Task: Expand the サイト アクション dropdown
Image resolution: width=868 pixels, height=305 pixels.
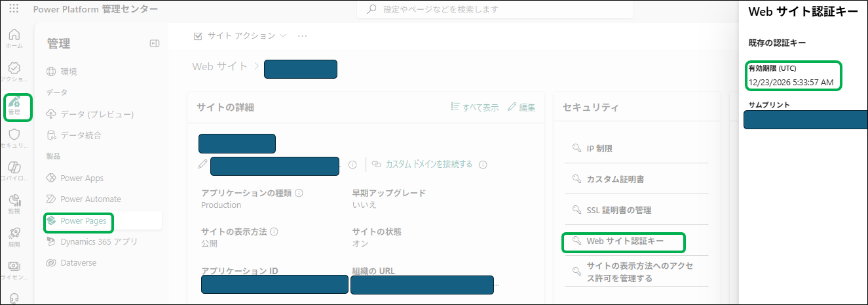Action: click(240, 35)
